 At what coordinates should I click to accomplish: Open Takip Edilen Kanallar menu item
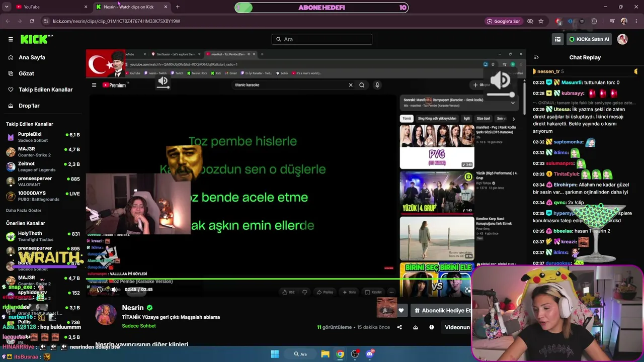45,89
